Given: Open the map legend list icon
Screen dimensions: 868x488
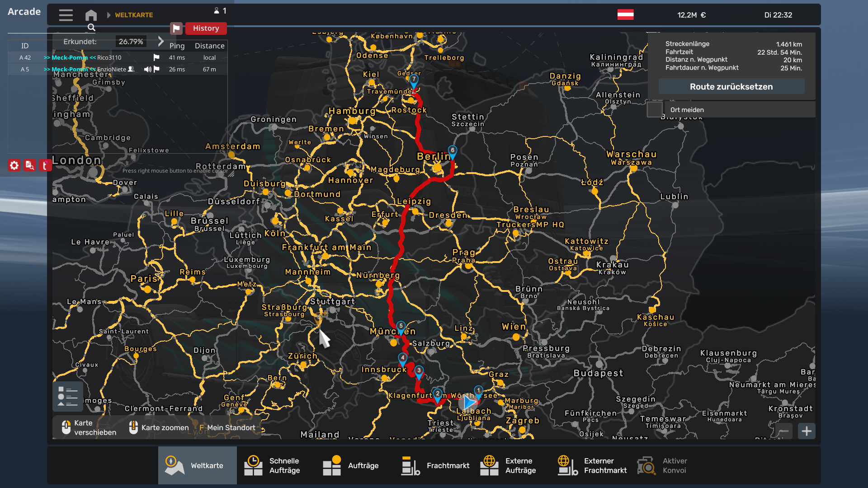Looking at the screenshot, I should (x=68, y=396).
